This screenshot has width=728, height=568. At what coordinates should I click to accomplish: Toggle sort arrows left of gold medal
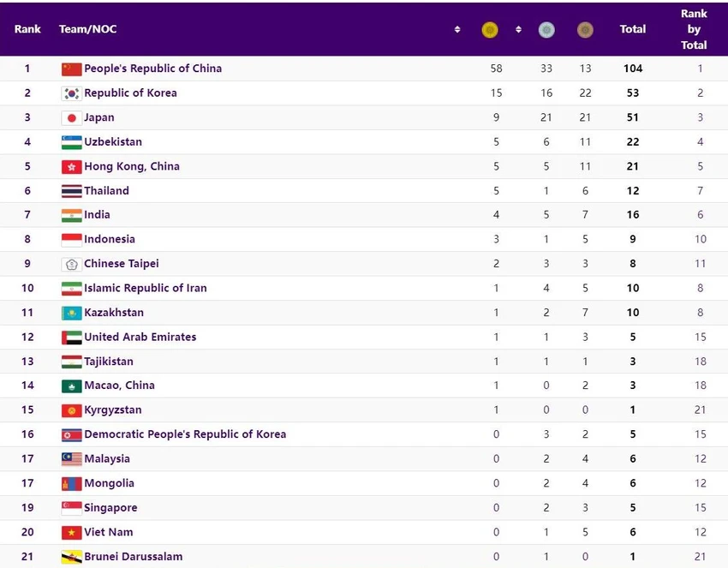[x=457, y=30]
